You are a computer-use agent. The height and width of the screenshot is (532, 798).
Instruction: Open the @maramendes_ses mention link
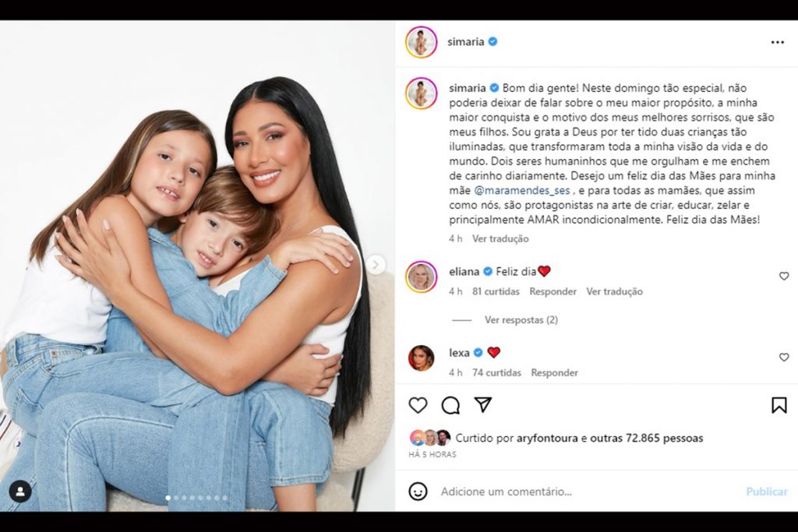click(x=521, y=191)
